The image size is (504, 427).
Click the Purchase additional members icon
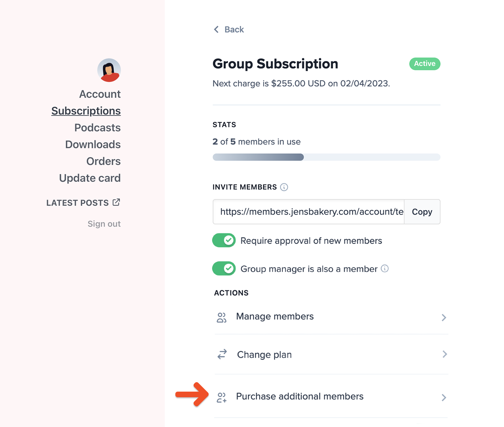(222, 397)
